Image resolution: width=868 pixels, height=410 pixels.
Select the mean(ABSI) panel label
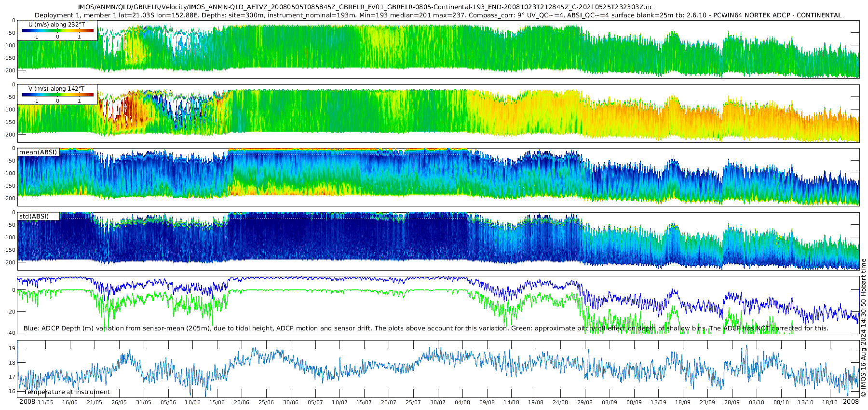(x=38, y=152)
